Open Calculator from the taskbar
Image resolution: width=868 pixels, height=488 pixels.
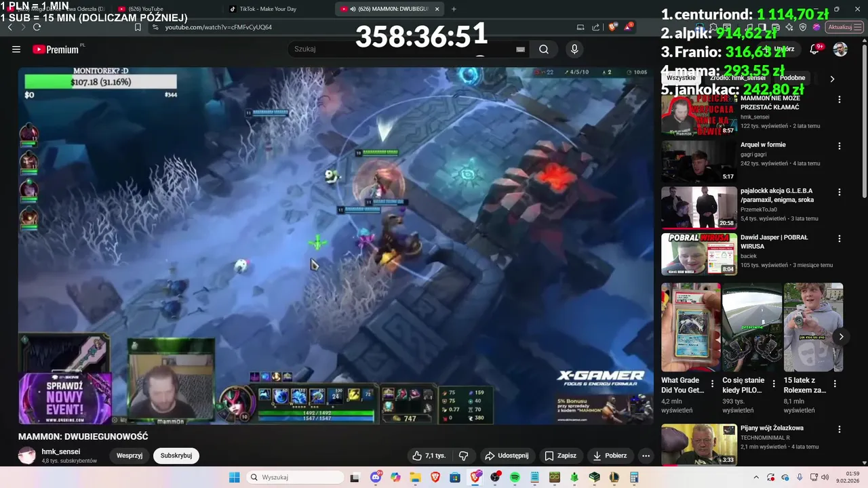pos(634,477)
